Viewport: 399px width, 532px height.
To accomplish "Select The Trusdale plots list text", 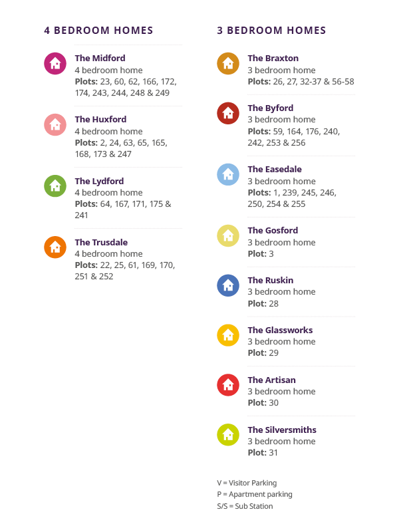I will [124, 271].
